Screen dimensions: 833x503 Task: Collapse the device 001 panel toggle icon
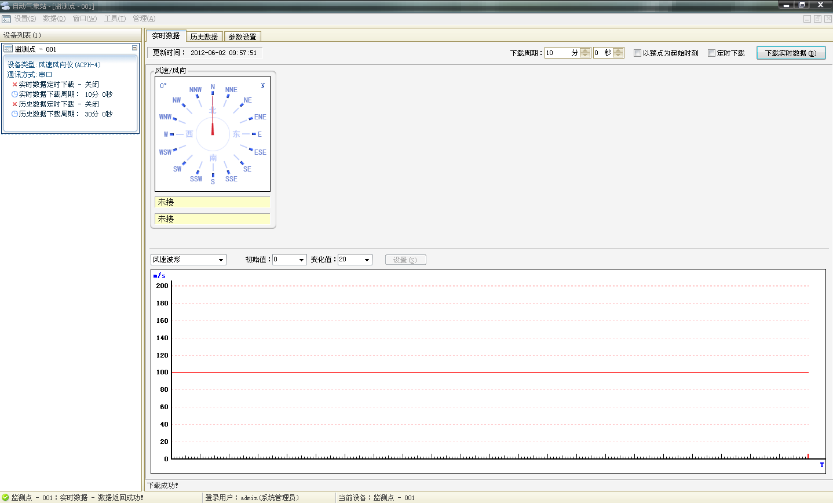(136, 48)
